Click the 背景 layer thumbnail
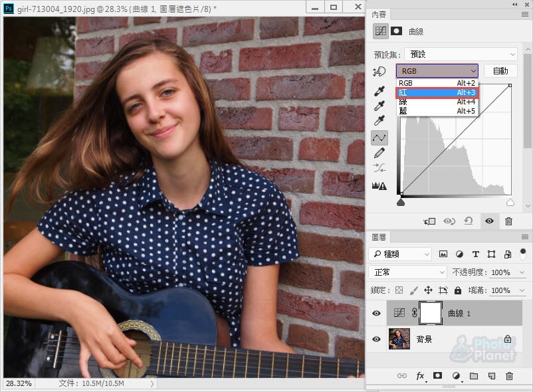 click(399, 339)
